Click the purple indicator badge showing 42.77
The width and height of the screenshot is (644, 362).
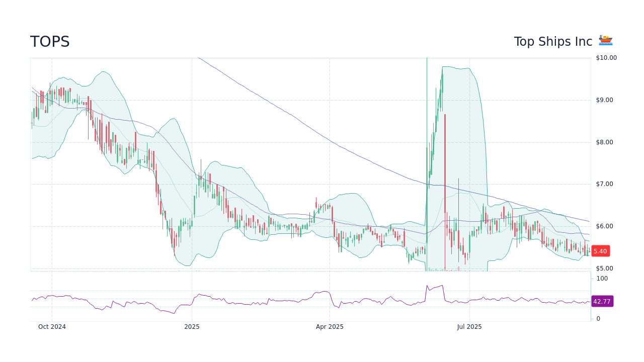[602, 301]
